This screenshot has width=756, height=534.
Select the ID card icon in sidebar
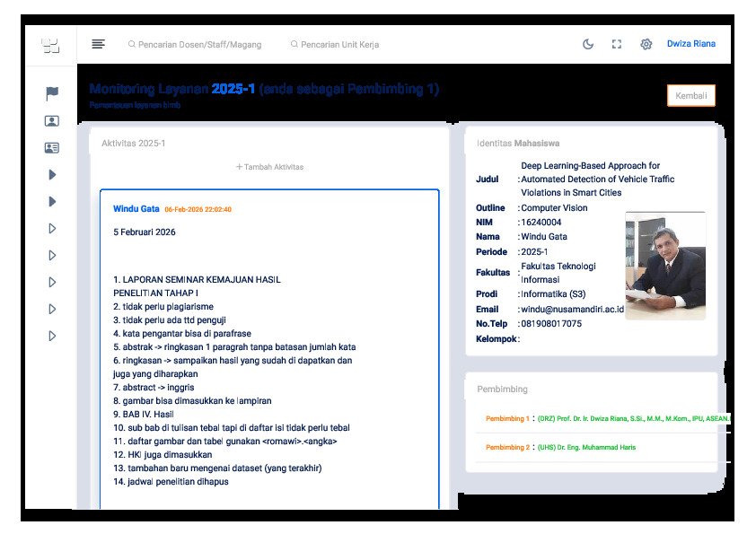click(51, 148)
